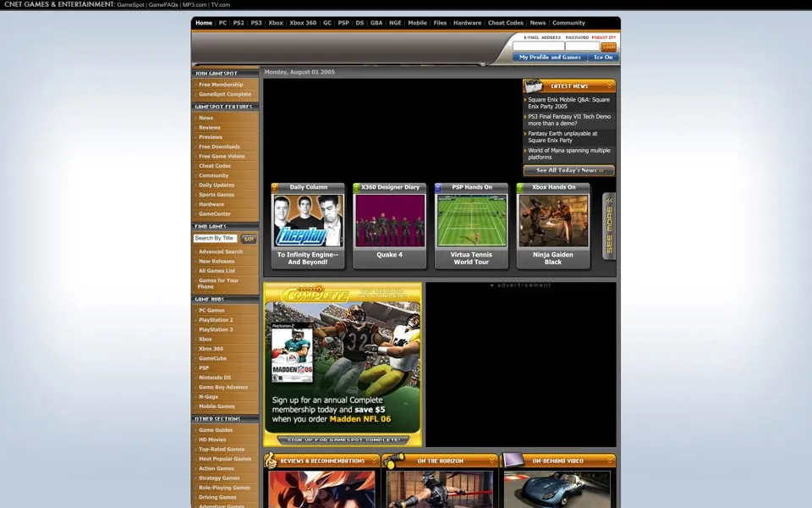Open the Virtua Tennis World Tour thumbnail
This screenshot has height=508, width=812.
click(471, 220)
